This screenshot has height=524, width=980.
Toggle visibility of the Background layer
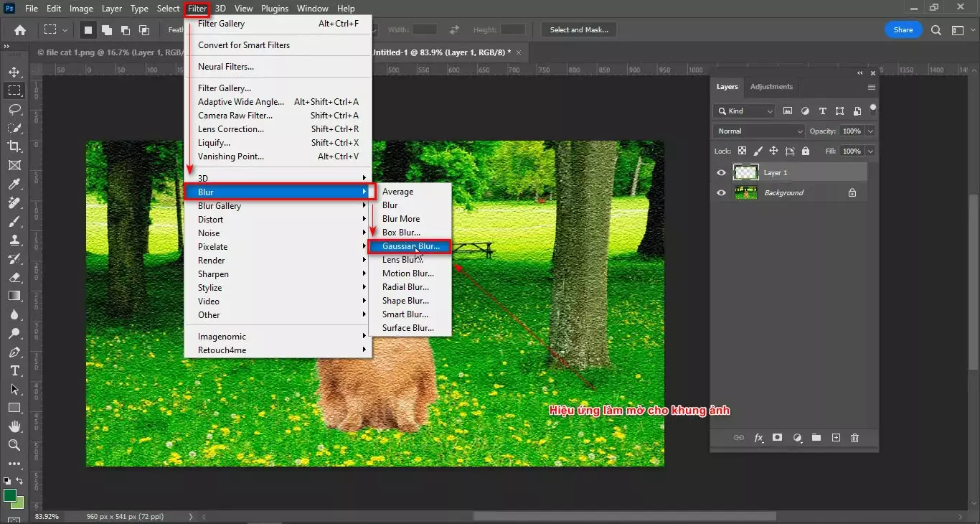[721, 192]
